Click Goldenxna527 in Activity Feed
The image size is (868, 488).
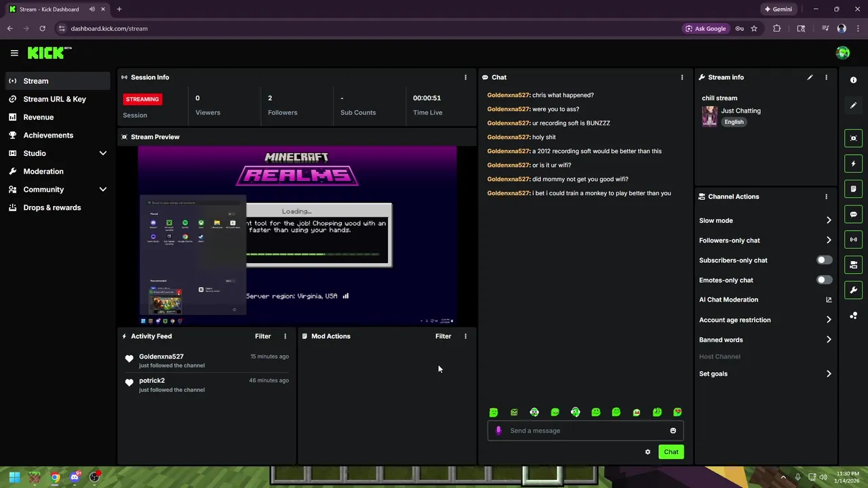pos(161,357)
